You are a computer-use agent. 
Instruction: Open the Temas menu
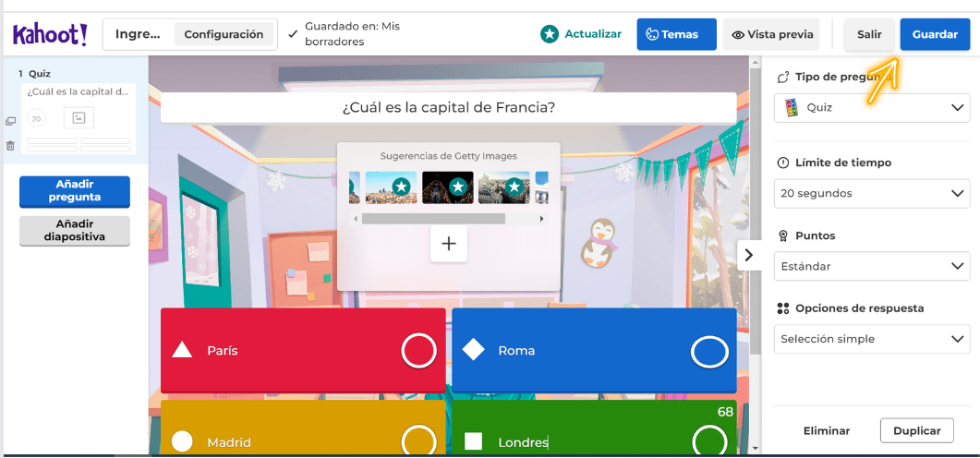coord(676,34)
